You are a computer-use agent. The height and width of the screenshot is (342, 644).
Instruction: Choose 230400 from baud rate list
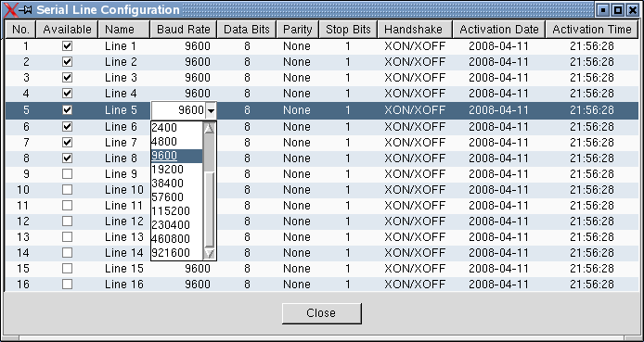click(177, 225)
